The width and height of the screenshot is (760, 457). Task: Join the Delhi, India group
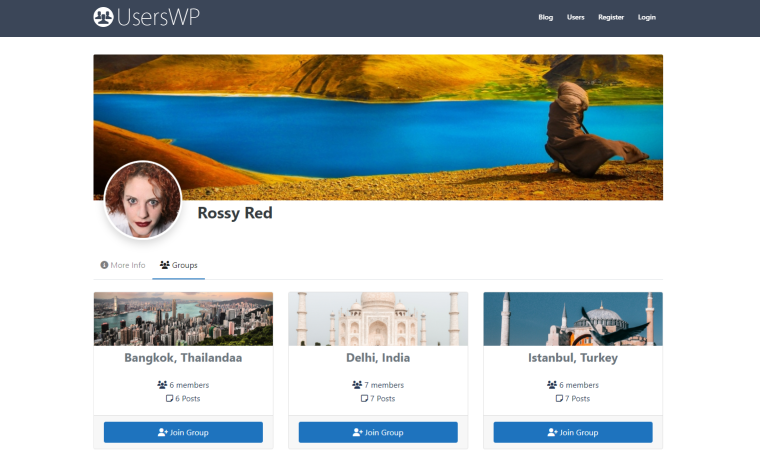coord(378,432)
